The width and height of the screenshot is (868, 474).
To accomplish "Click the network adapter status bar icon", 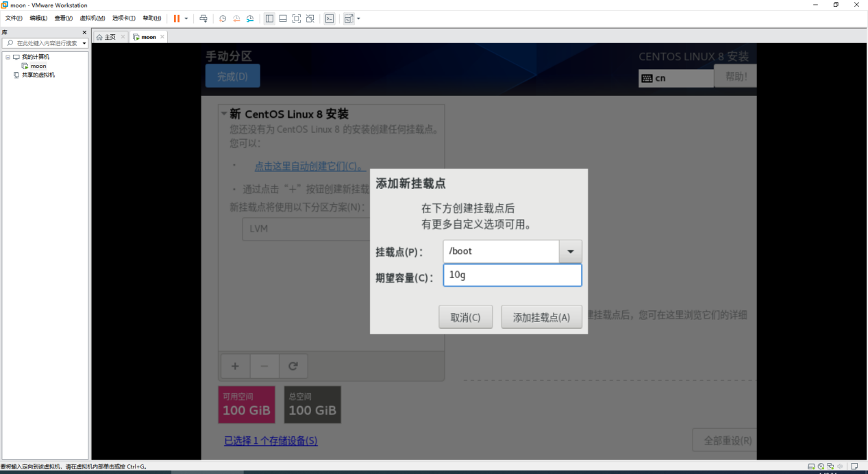I will click(x=830, y=466).
